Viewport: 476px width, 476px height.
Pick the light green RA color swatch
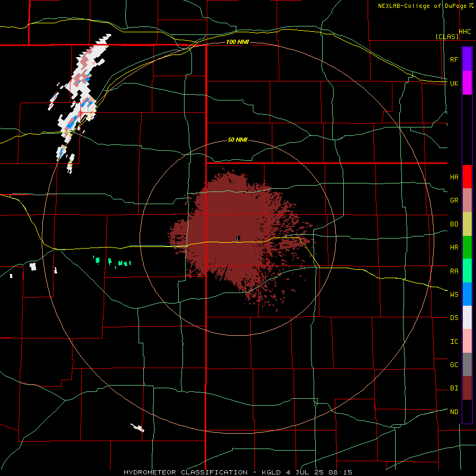pyautogui.click(x=467, y=271)
